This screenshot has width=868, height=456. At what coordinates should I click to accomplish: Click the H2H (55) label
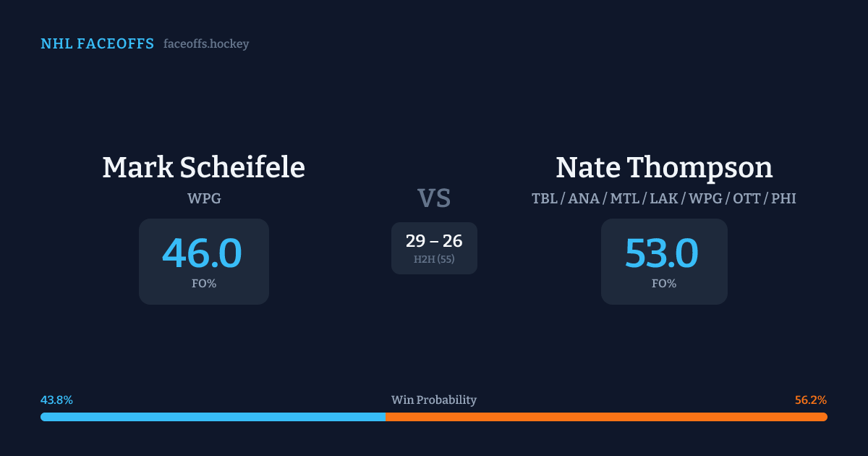pos(434,259)
